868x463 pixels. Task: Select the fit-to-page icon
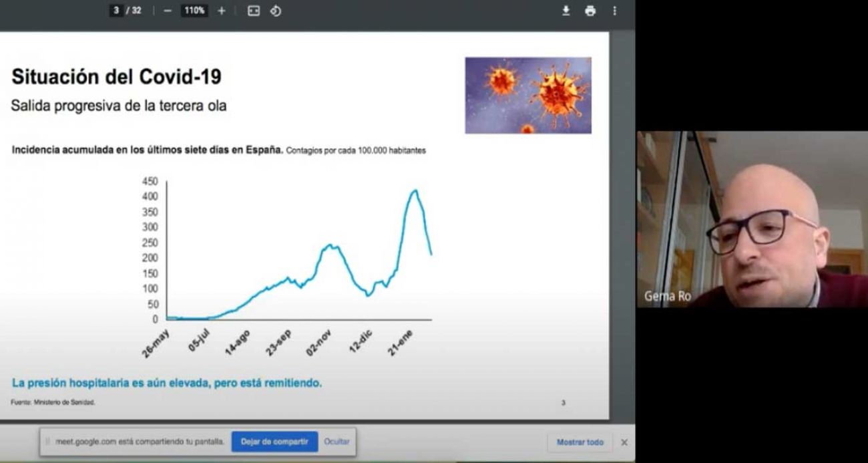(252, 11)
